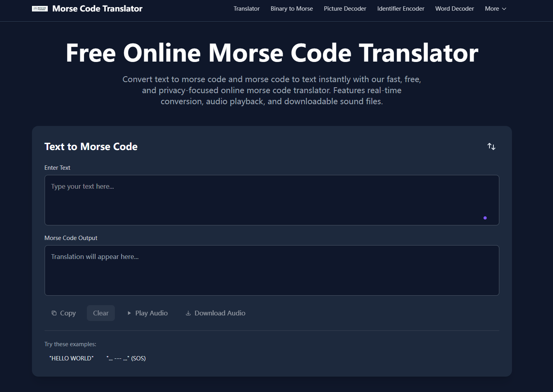This screenshot has height=392, width=553.
Task: Select the Translator navigation item
Action: pyautogui.click(x=246, y=8)
